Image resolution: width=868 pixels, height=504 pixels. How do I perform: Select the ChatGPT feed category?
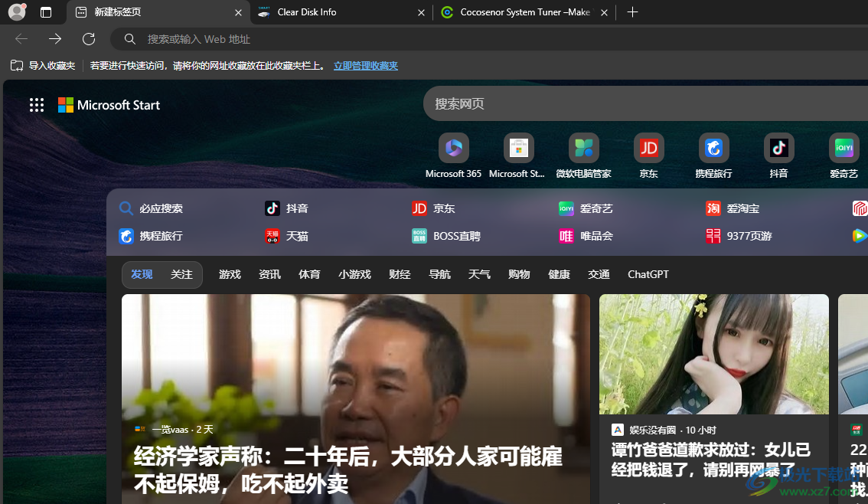coord(648,274)
